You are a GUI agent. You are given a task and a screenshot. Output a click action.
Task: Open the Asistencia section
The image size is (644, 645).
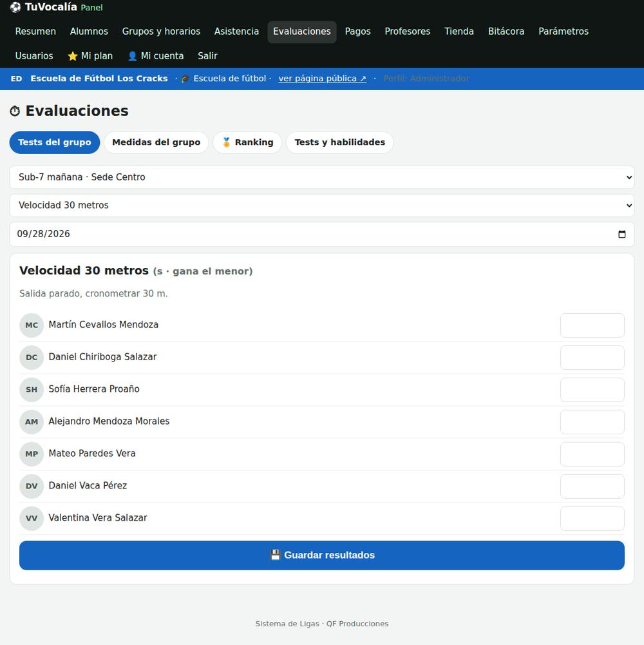pyautogui.click(x=236, y=32)
